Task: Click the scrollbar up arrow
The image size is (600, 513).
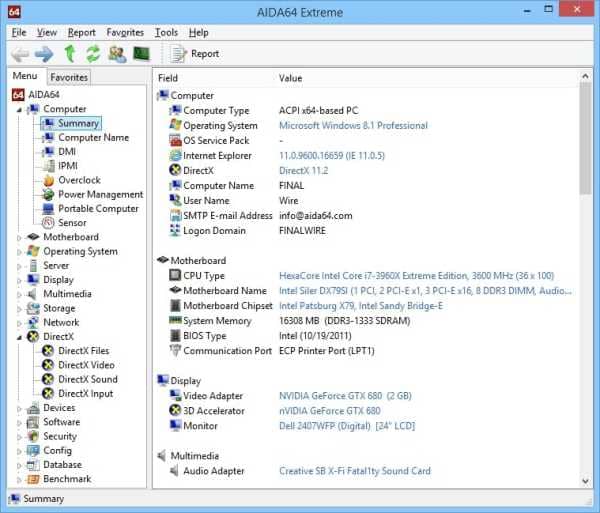Action: (x=585, y=76)
